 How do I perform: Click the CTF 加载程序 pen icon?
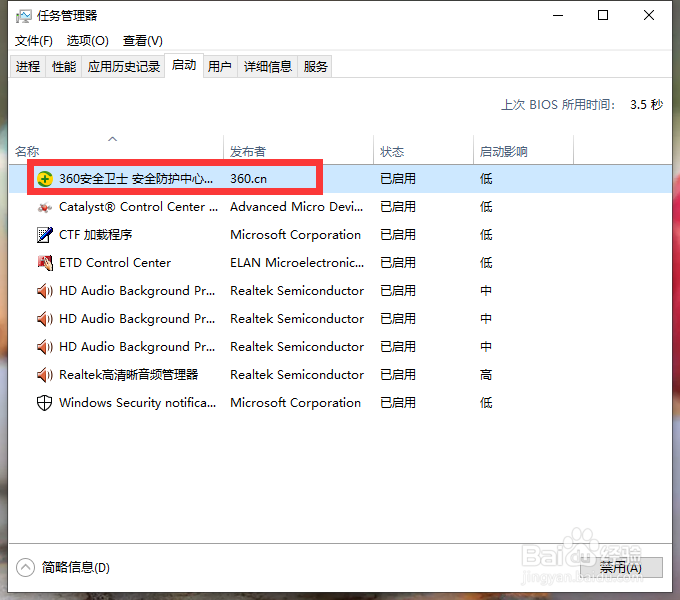coord(45,235)
